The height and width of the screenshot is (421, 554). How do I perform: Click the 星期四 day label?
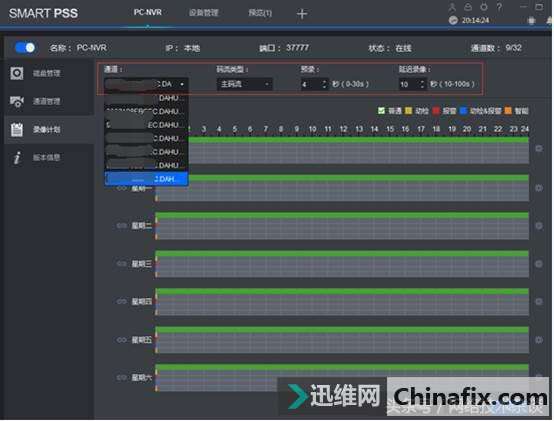click(142, 302)
